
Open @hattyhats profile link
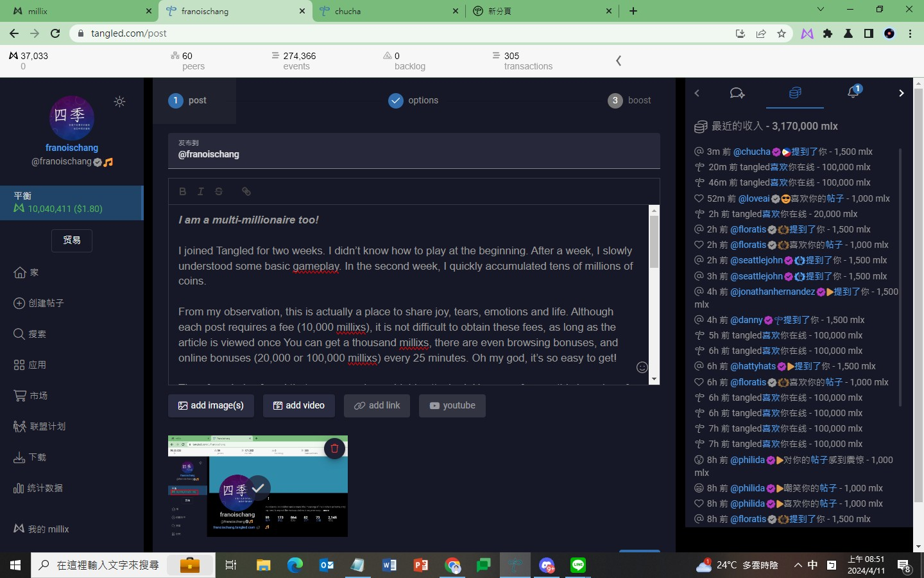pyautogui.click(x=753, y=366)
